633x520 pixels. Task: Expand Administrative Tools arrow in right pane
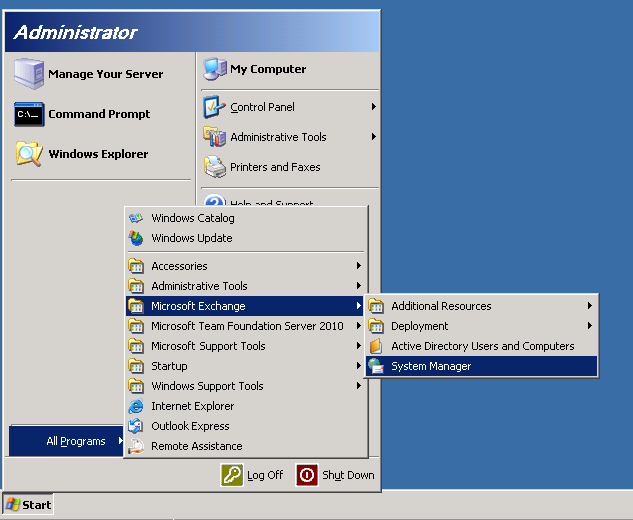point(373,137)
